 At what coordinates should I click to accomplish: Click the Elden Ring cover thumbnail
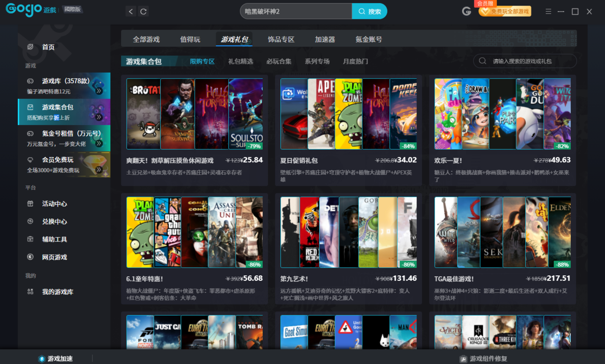click(x=559, y=232)
